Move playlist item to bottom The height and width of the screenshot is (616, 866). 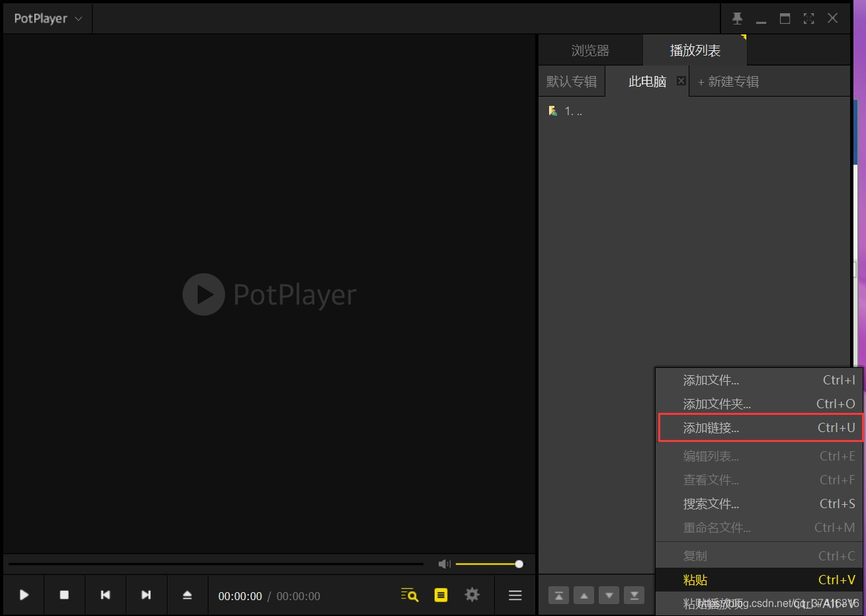pos(634,595)
